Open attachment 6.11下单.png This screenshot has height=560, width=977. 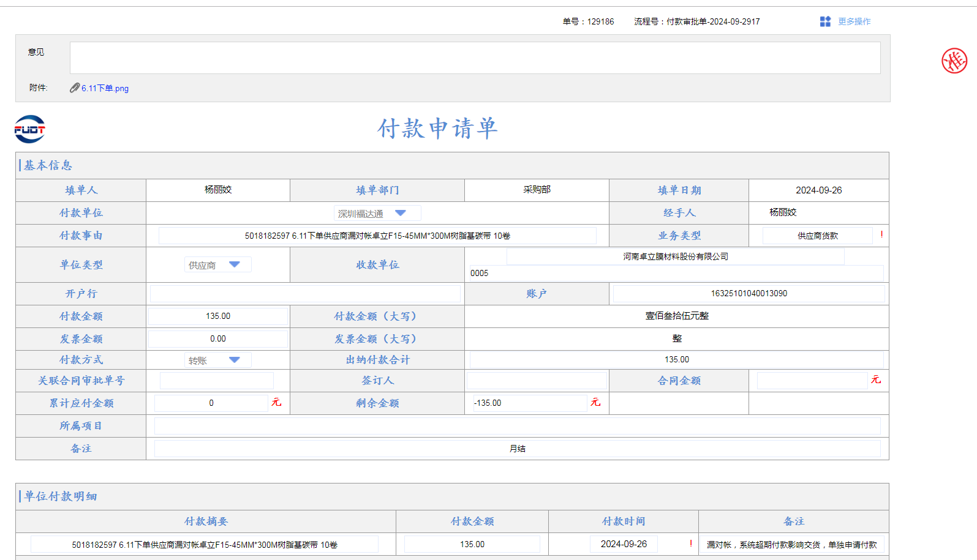(x=105, y=88)
